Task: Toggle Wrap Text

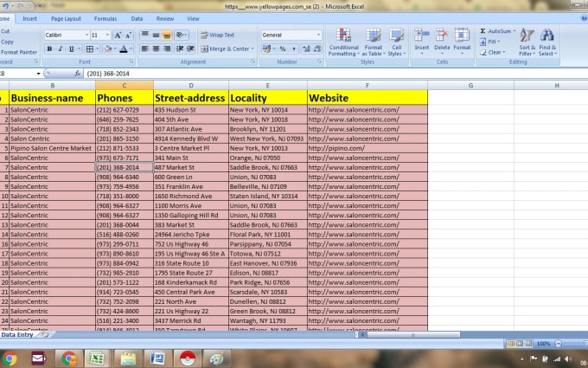Action: (x=218, y=35)
